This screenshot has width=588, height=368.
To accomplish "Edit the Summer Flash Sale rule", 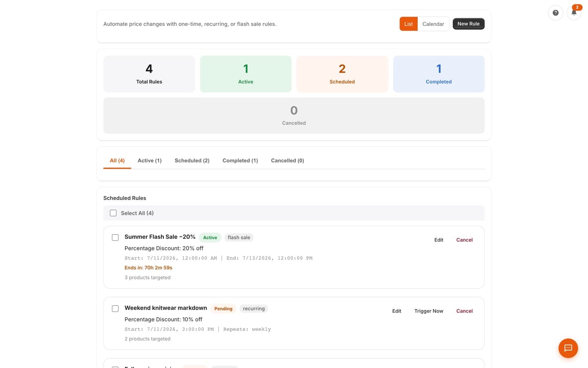I will tap(439, 240).
